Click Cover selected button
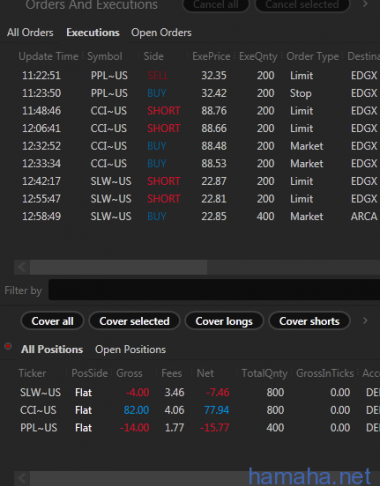The image size is (380, 486). (134, 321)
